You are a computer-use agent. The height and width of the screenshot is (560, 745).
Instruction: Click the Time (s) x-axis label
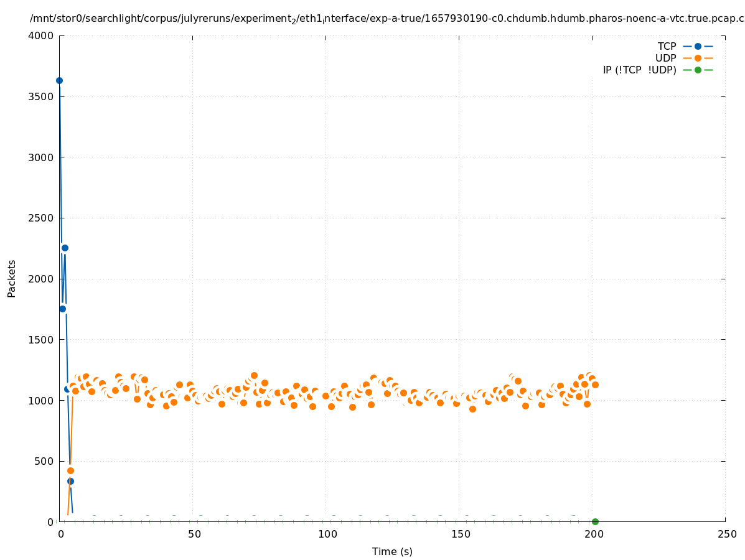(392, 551)
